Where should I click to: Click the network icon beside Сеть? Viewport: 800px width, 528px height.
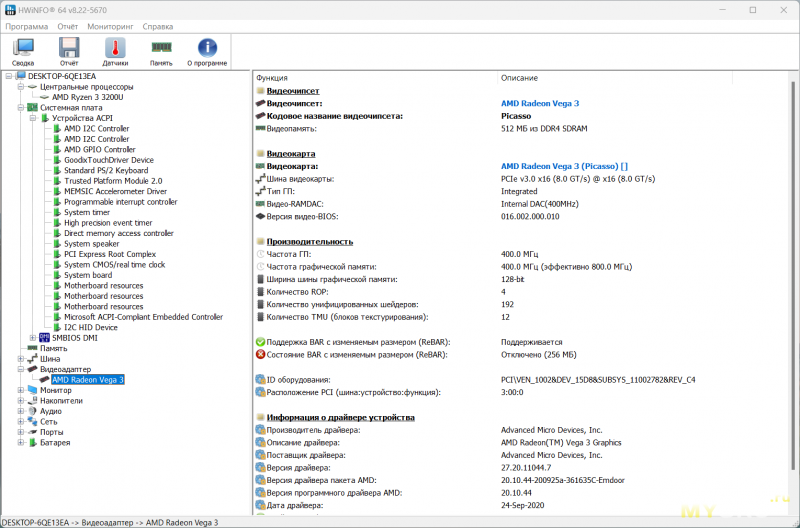click(x=33, y=421)
